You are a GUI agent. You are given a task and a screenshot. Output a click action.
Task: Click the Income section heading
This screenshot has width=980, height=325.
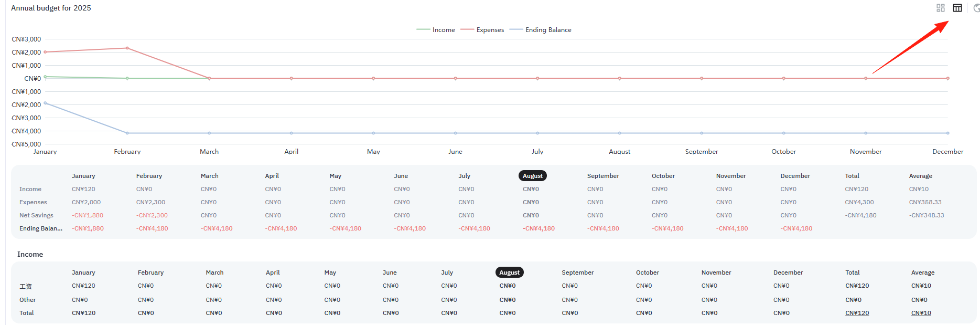click(x=30, y=254)
